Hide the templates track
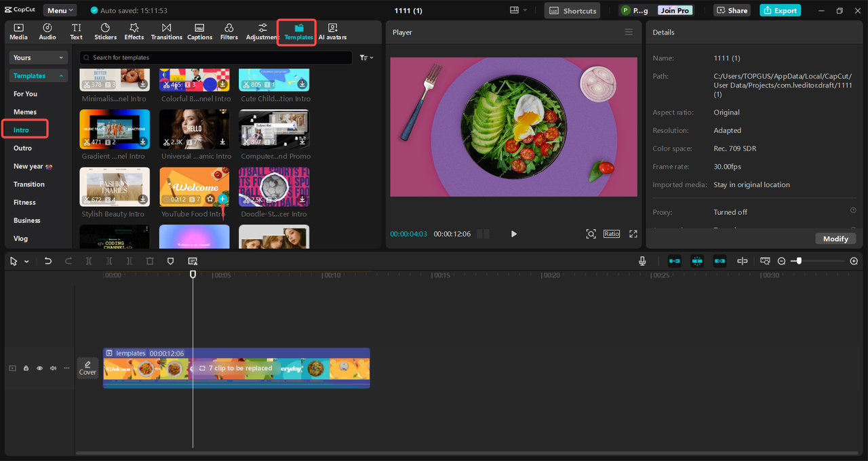This screenshot has height=461, width=868. (x=39, y=368)
